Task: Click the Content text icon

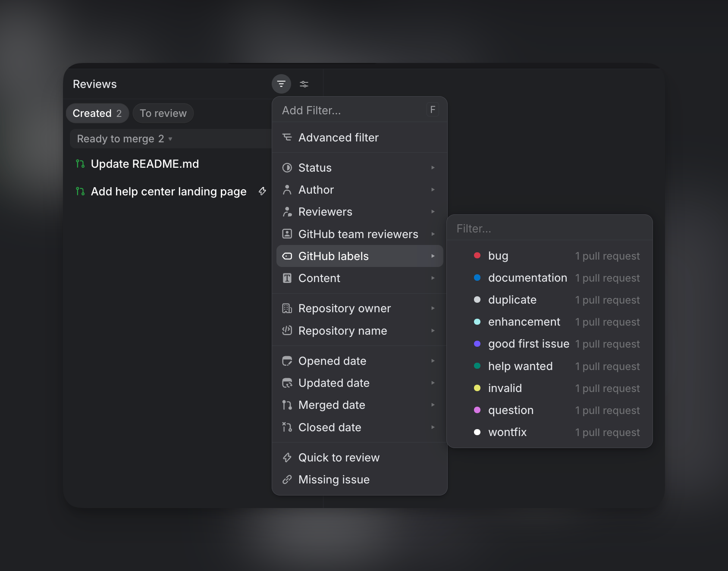Action: click(x=287, y=278)
